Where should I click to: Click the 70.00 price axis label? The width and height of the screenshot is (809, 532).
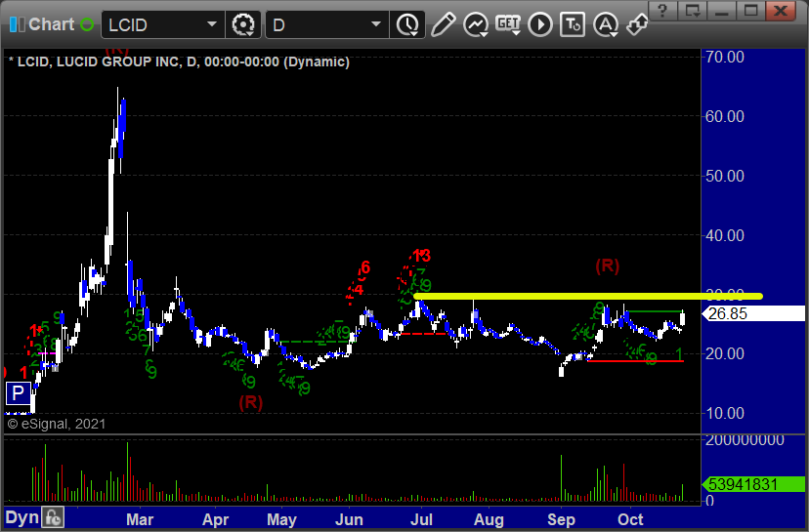point(724,57)
